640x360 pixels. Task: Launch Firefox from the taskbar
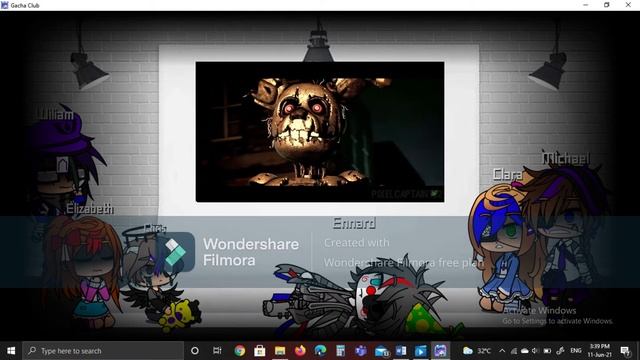(300, 351)
